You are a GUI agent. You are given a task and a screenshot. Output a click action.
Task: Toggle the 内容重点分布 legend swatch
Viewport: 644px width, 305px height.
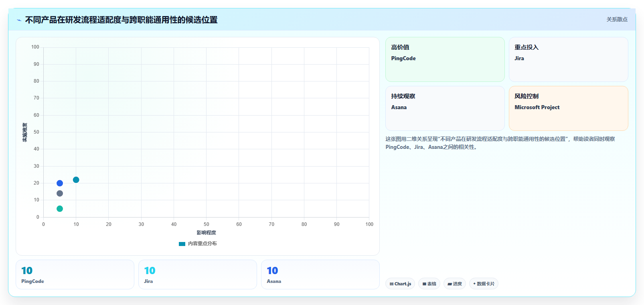[x=182, y=244]
